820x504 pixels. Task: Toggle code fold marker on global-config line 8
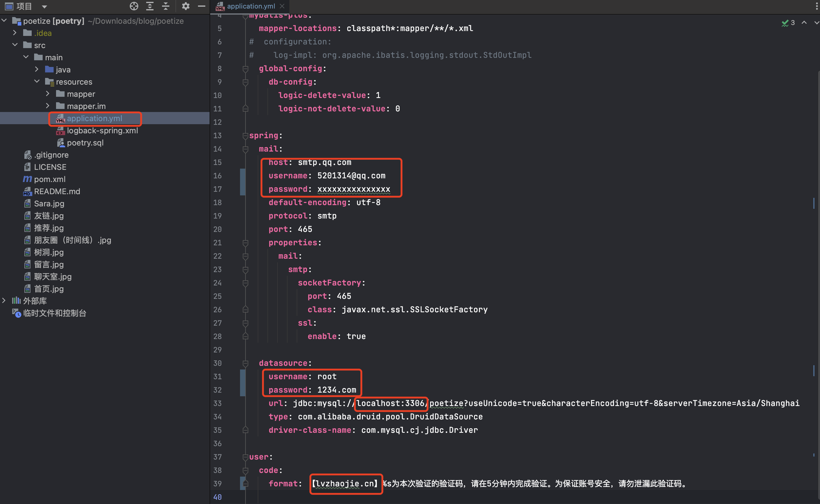click(245, 69)
